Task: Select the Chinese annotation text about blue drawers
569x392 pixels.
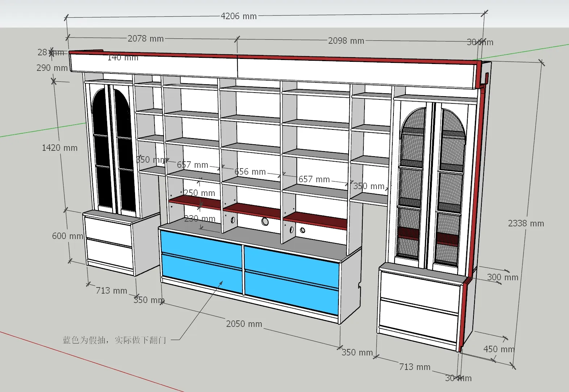Action: (x=114, y=340)
